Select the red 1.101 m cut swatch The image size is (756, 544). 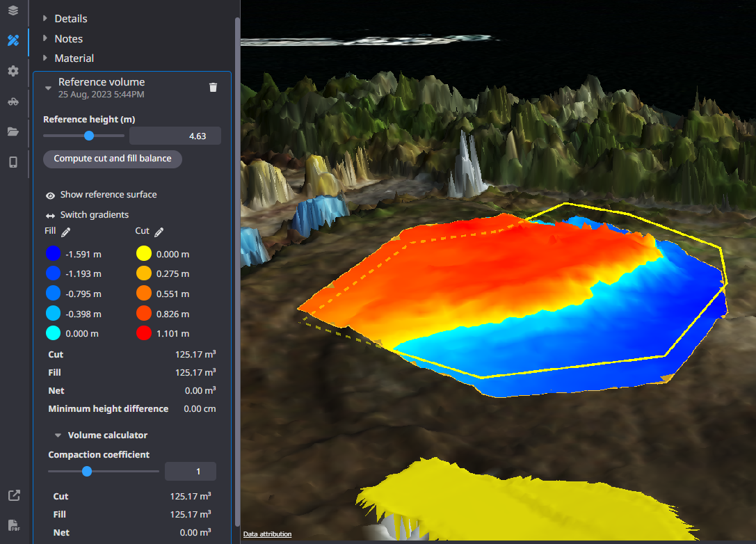click(x=144, y=333)
